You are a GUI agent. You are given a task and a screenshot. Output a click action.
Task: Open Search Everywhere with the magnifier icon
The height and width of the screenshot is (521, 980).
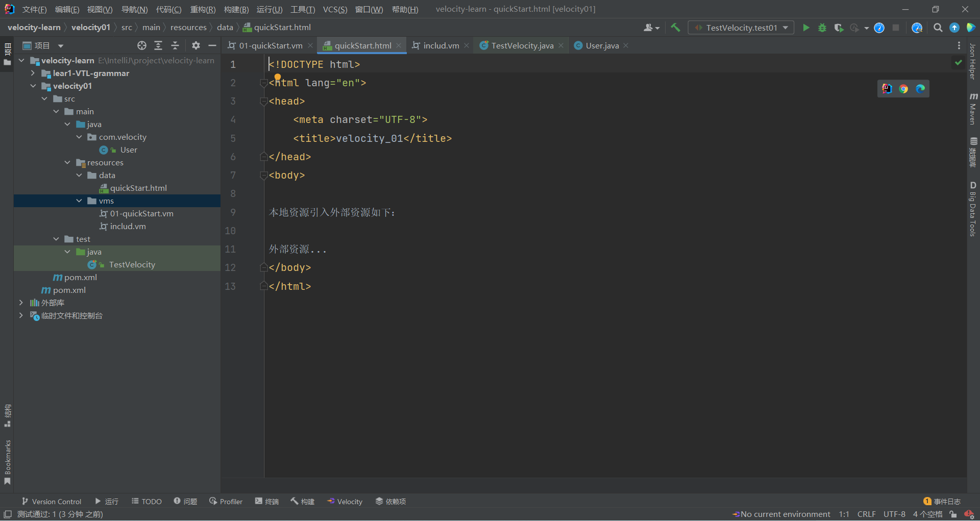coord(938,28)
